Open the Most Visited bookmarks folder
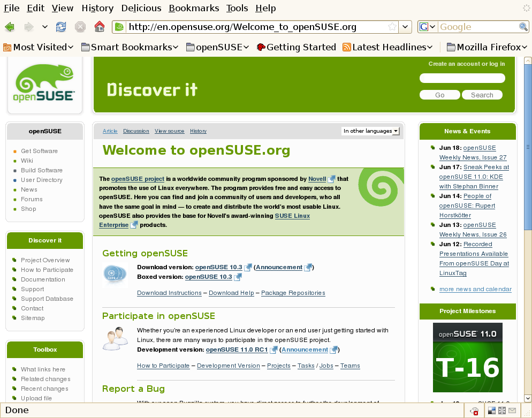The image size is (532, 418). pyautogui.click(x=38, y=47)
